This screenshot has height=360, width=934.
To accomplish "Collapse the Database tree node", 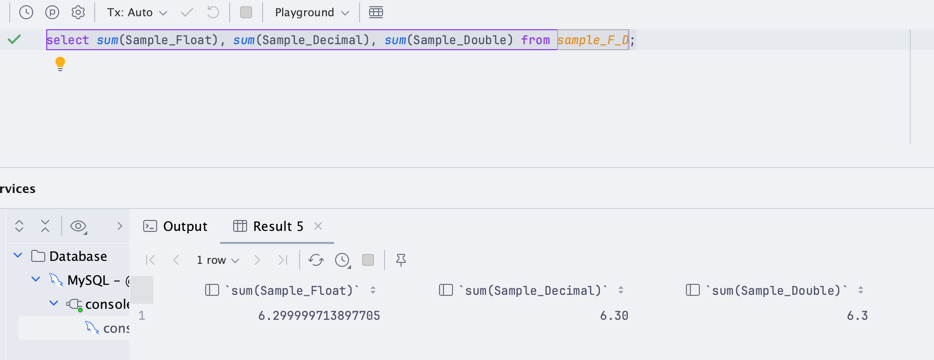I will coord(18,256).
